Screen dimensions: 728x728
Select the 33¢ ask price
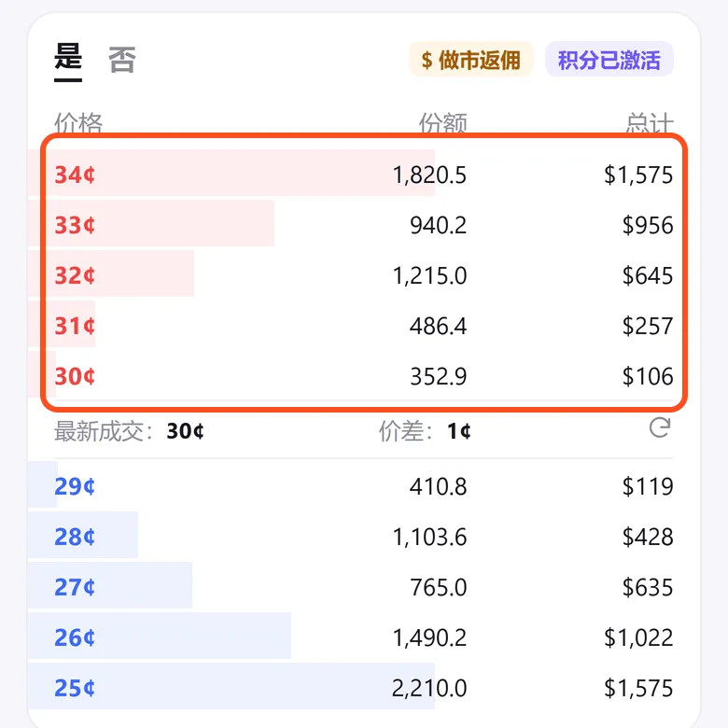75,225
